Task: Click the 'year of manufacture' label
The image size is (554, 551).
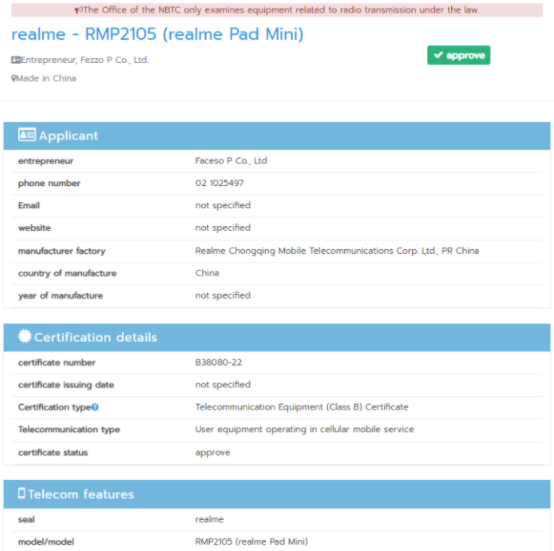Action: tap(60, 296)
